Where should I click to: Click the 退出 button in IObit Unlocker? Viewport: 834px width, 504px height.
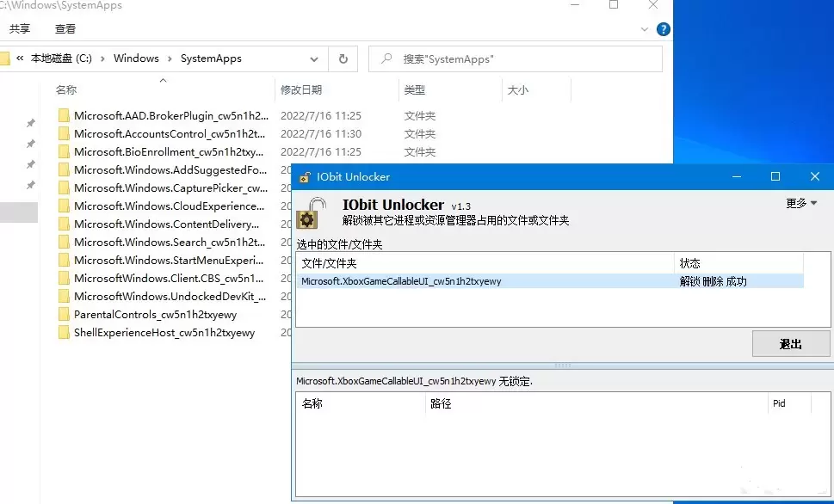click(x=791, y=344)
